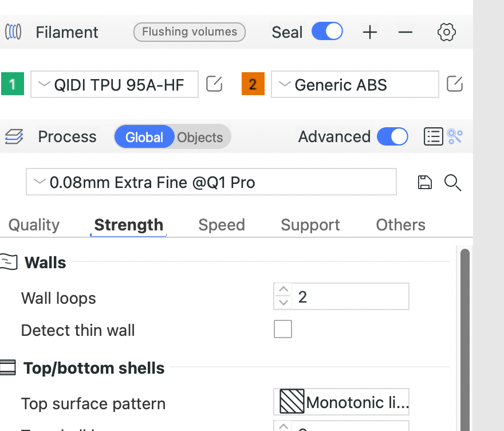Click the compare presets icon
The width and height of the screenshot is (504, 431).
tap(455, 136)
